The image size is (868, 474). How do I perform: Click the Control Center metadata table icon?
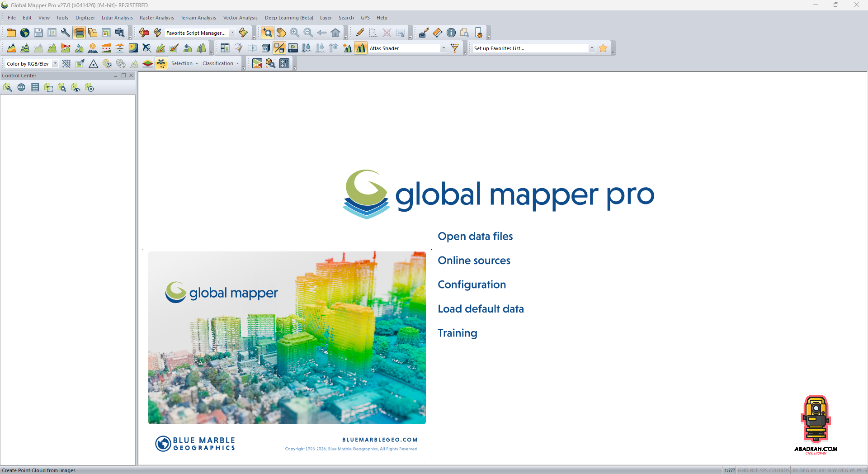(x=35, y=87)
